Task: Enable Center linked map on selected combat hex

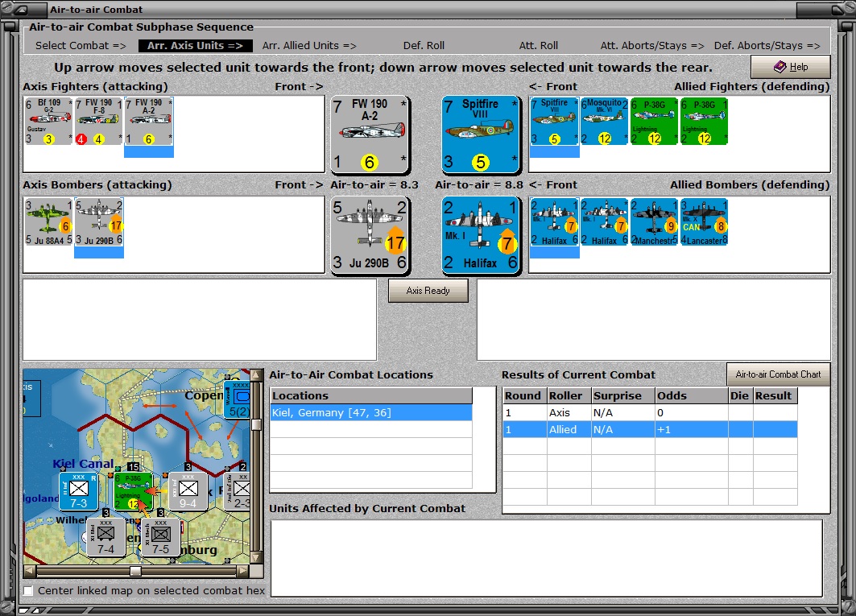Action: tap(28, 590)
